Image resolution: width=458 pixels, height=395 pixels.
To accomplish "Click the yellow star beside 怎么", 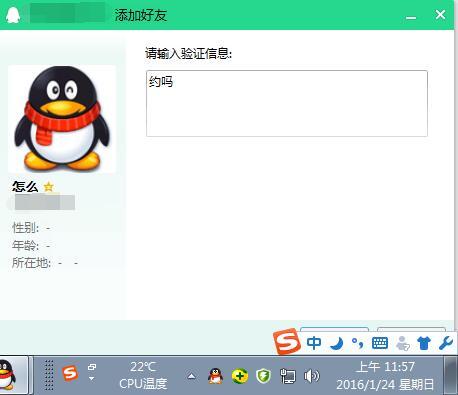I will click(49, 187).
